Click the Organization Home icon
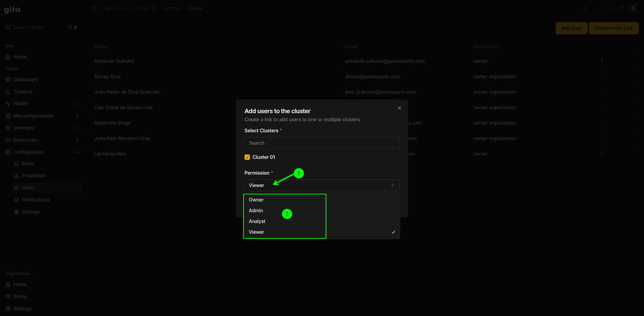This screenshot has width=644, height=316. pyautogui.click(x=8, y=284)
